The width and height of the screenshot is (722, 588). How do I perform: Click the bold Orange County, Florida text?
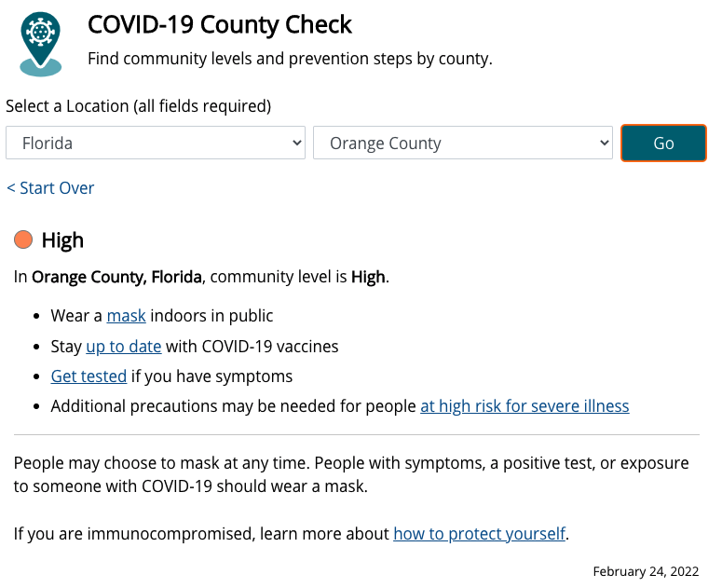coord(117,277)
